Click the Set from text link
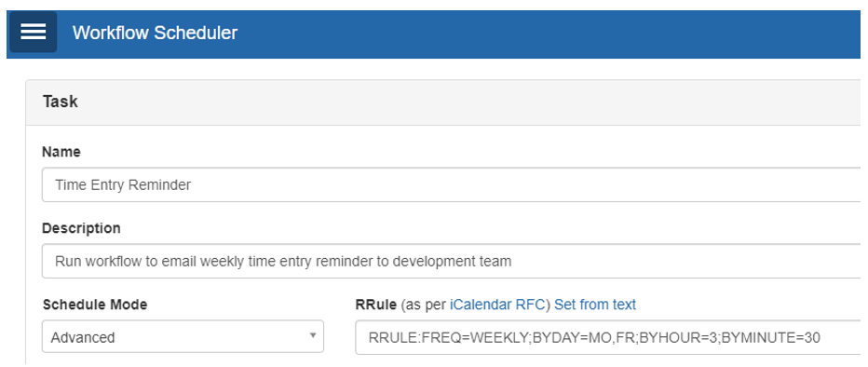 point(595,305)
